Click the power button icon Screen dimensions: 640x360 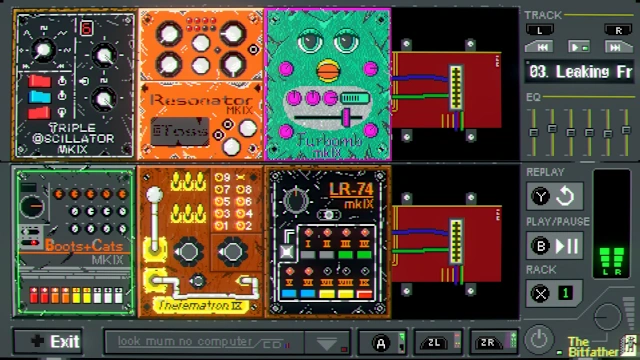pos(538,339)
